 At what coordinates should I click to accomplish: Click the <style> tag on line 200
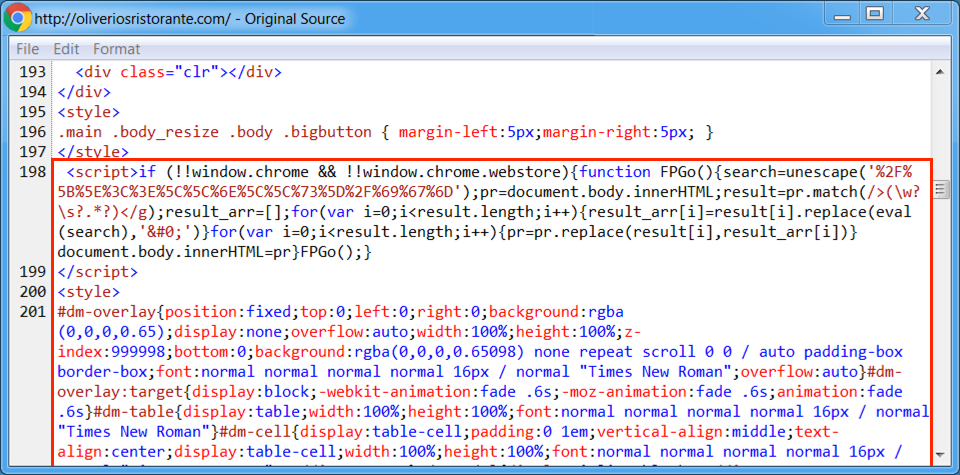[89, 291]
